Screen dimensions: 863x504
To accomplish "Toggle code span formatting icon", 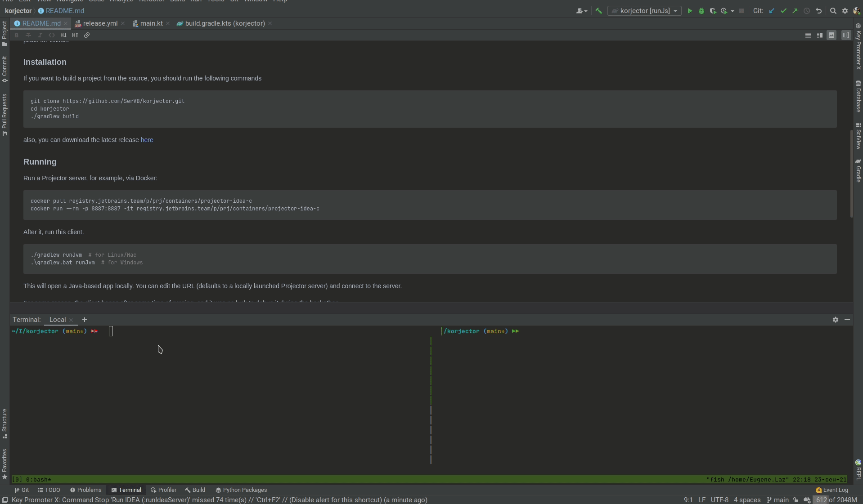I will pos(52,35).
